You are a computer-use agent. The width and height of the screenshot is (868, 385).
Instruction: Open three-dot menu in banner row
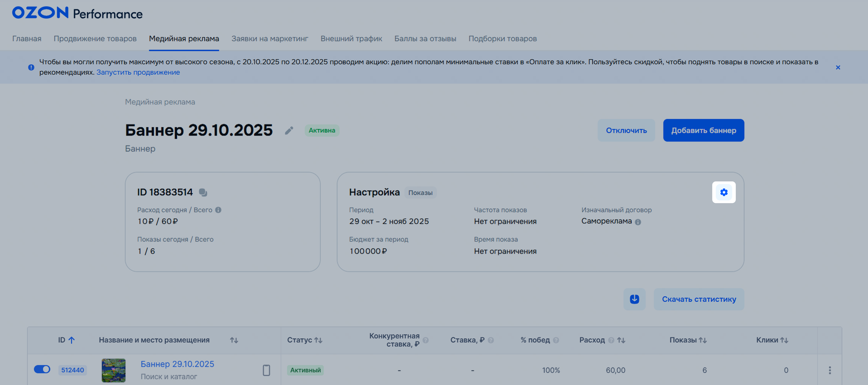[830, 370]
